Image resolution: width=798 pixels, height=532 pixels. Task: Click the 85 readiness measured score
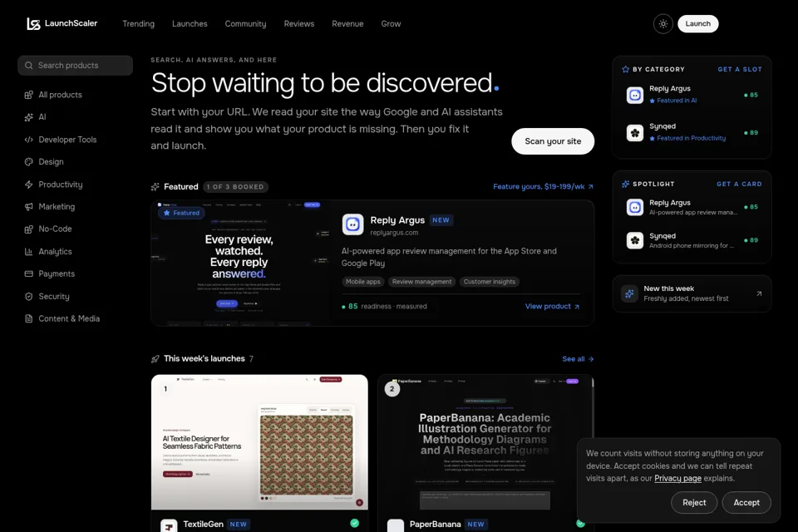[384, 307]
